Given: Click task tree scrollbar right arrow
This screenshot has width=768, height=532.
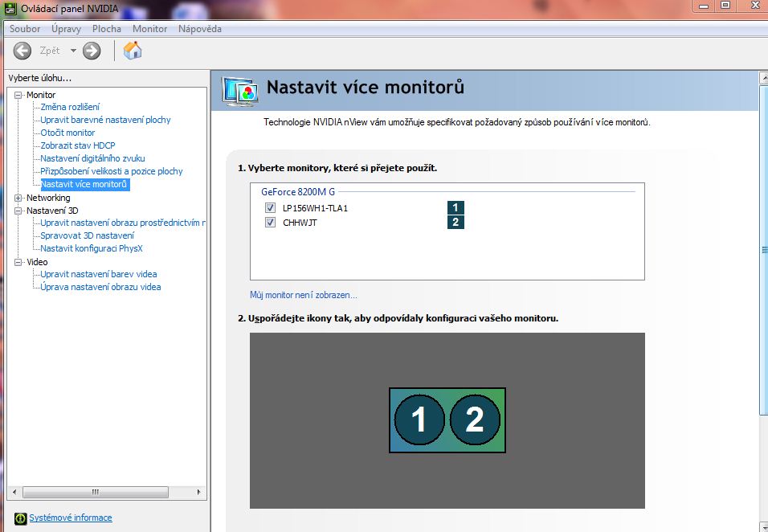Looking at the screenshot, I should (x=199, y=492).
